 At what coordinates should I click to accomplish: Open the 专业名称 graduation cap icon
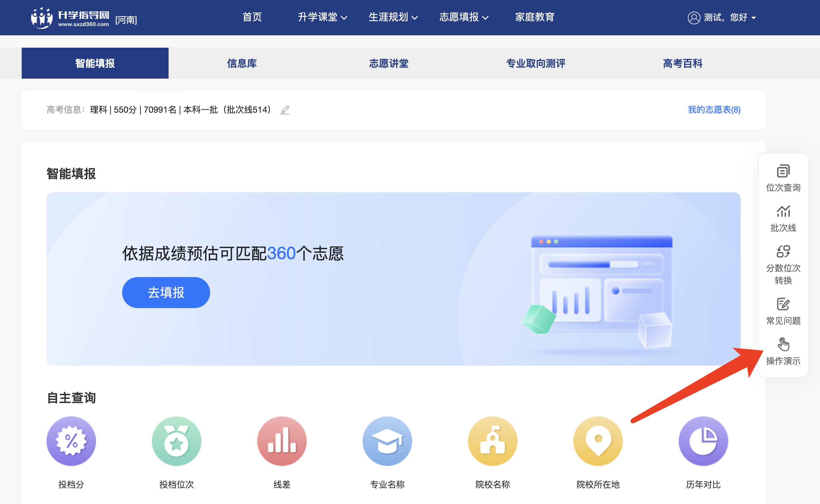tap(387, 441)
